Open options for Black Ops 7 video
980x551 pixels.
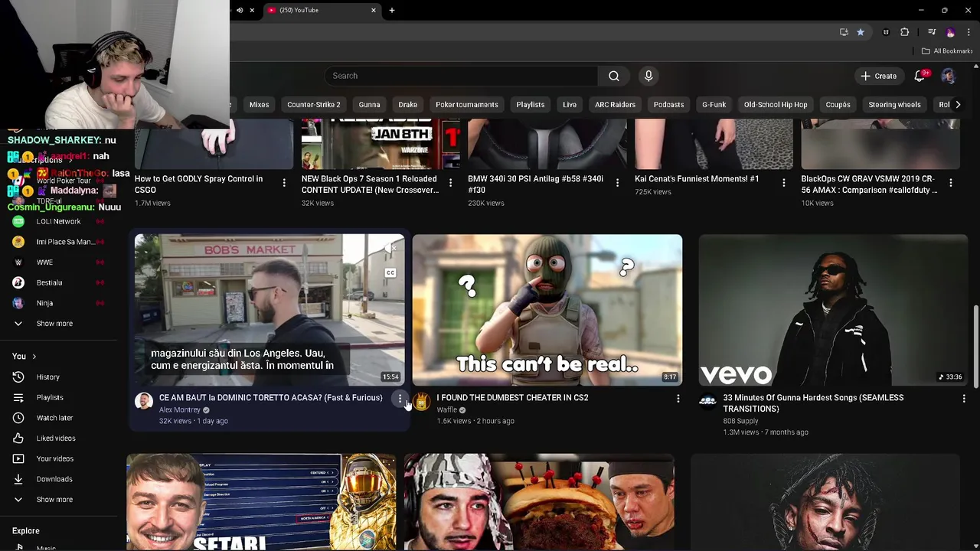(450, 183)
